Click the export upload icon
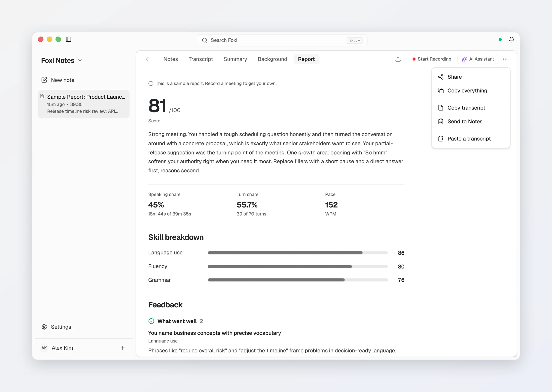 click(x=398, y=59)
